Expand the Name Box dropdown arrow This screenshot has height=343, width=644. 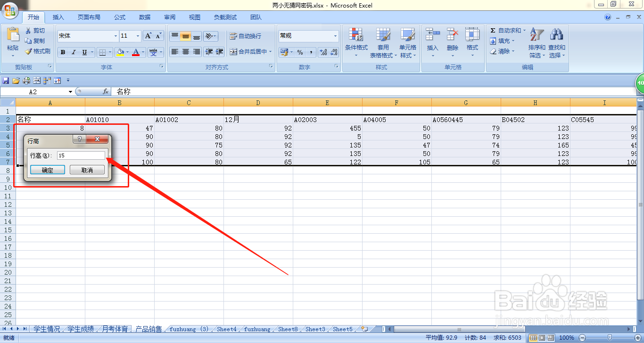point(71,92)
